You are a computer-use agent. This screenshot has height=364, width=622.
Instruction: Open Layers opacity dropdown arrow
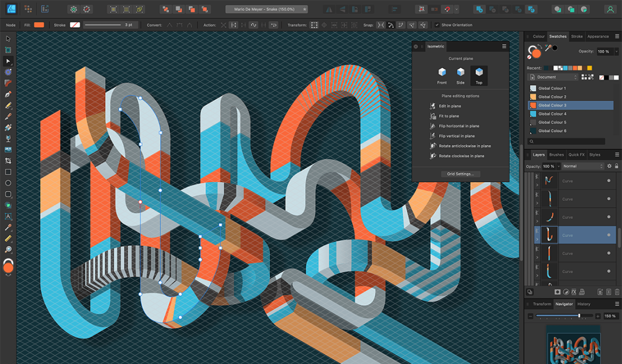(x=559, y=166)
